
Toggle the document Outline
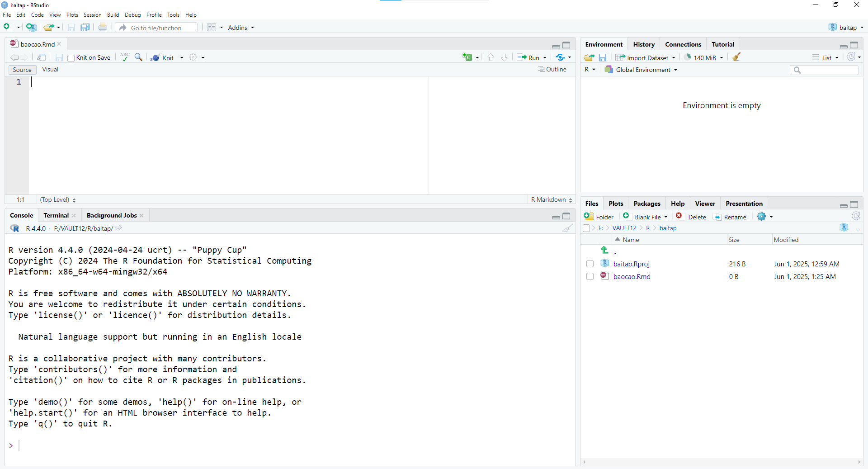pyautogui.click(x=552, y=69)
